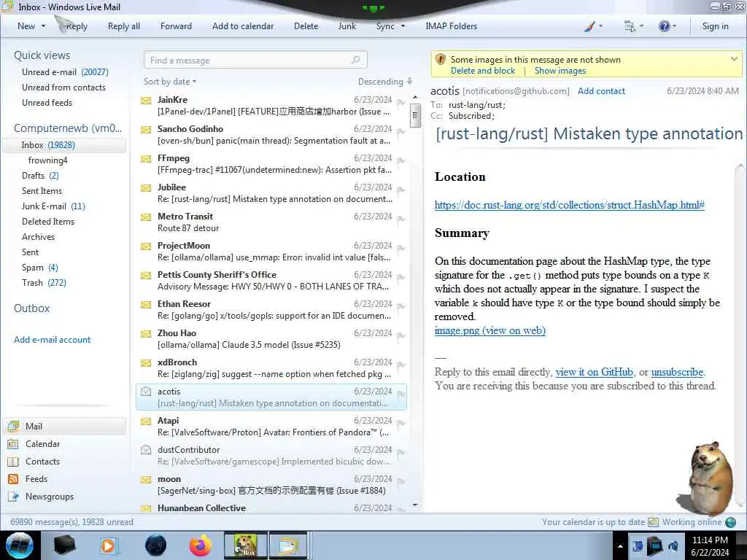Viewport: 747px width, 560px height.
Task: Click the Calendar icon in sidebar
Action: point(13,444)
